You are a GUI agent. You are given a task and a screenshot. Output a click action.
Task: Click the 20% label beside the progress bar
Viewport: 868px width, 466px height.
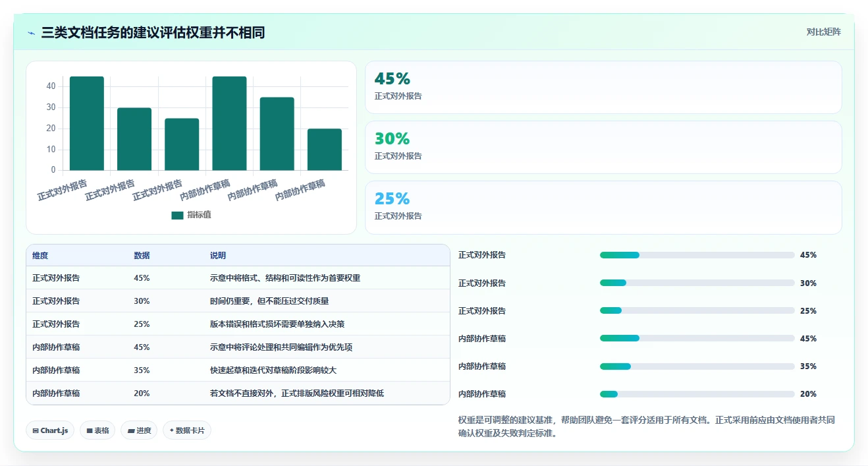pos(808,394)
